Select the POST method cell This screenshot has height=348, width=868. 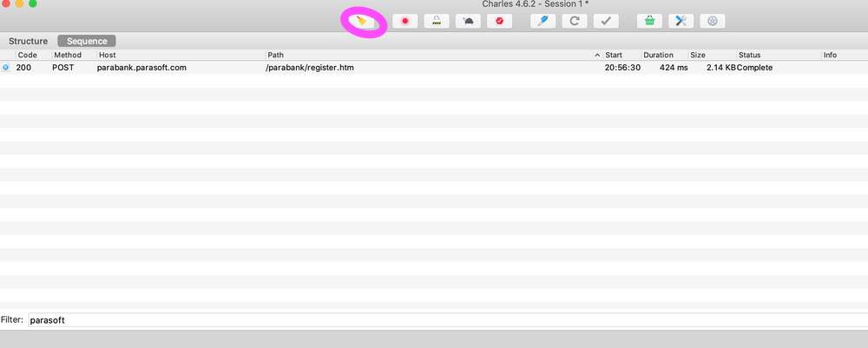(62, 68)
